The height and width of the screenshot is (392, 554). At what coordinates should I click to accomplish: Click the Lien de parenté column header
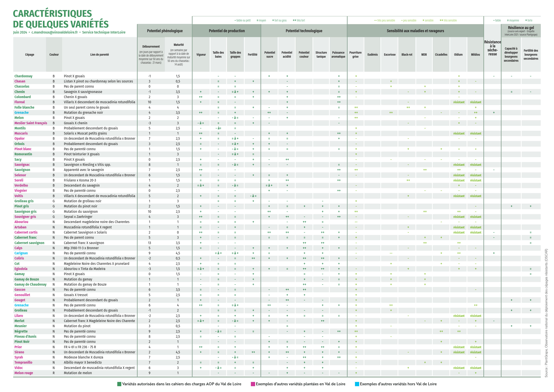click(x=99, y=55)
